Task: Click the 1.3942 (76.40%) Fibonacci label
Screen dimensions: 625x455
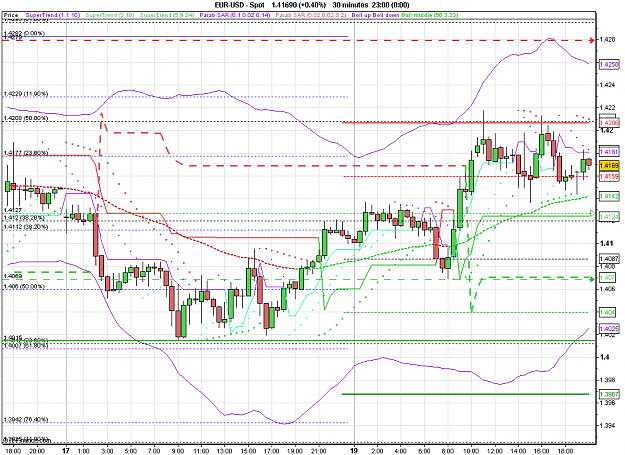Action: tap(26, 420)
